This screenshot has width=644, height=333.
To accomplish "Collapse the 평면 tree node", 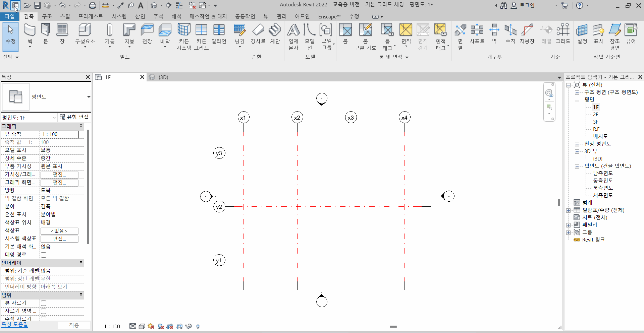I will 577,100.
